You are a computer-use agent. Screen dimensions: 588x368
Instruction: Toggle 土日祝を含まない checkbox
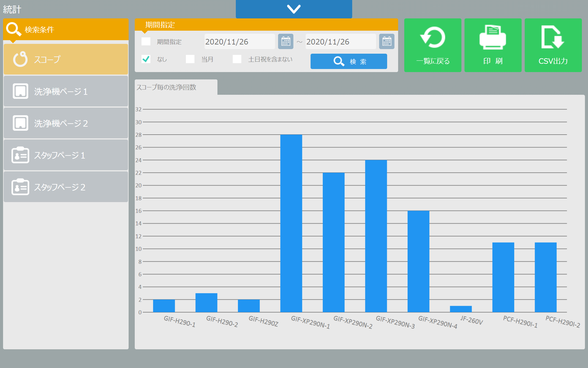pos(237,59)
